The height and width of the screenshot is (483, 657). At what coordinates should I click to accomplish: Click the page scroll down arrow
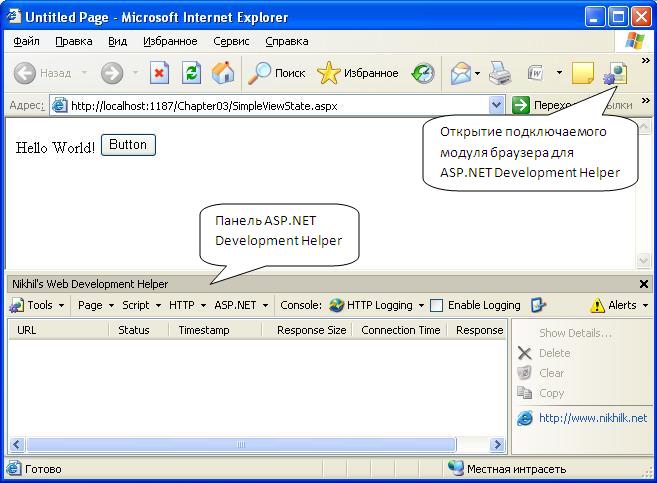pos(643,261)
